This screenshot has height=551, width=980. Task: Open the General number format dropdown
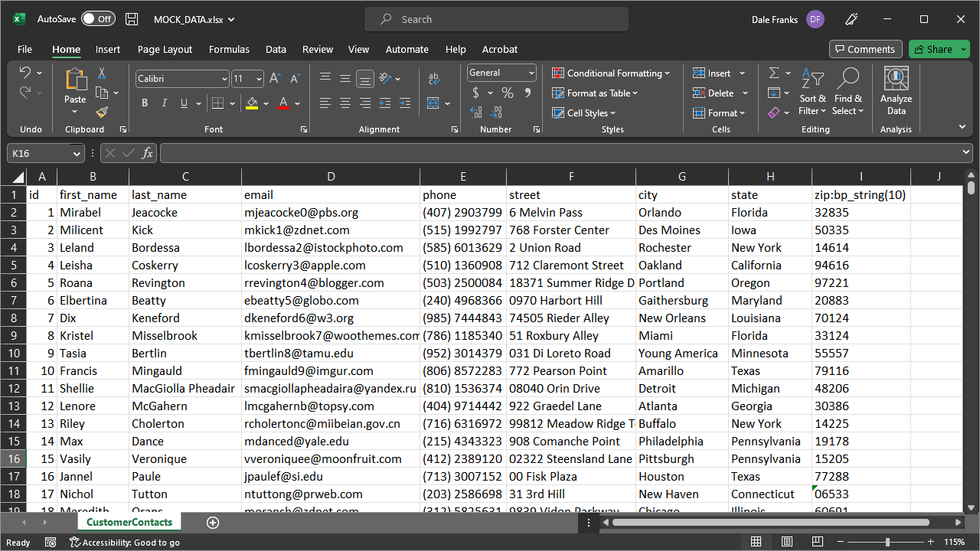531,73
